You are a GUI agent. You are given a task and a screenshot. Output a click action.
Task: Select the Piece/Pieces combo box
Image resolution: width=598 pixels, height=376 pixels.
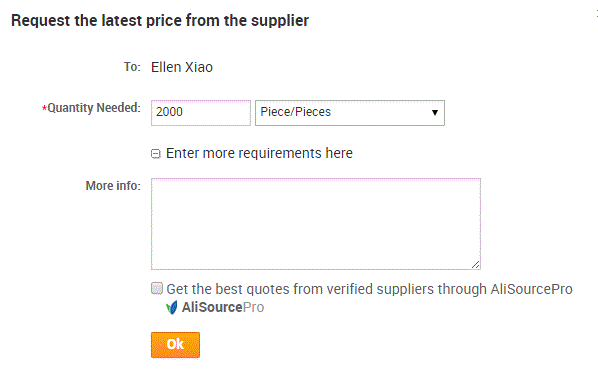[x=350, y=112]
